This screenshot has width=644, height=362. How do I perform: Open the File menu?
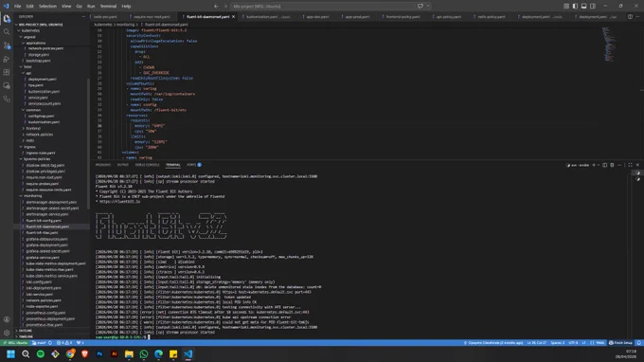17,7
